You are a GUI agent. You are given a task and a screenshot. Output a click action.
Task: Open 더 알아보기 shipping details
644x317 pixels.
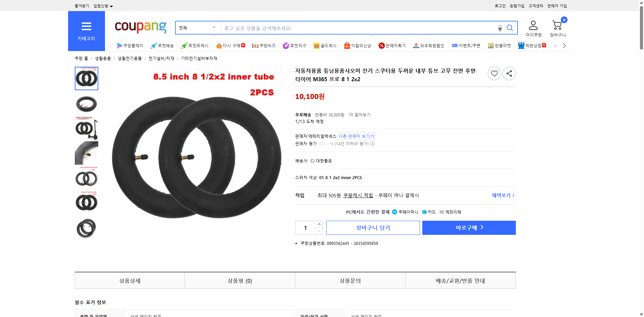tap(360, 115)
